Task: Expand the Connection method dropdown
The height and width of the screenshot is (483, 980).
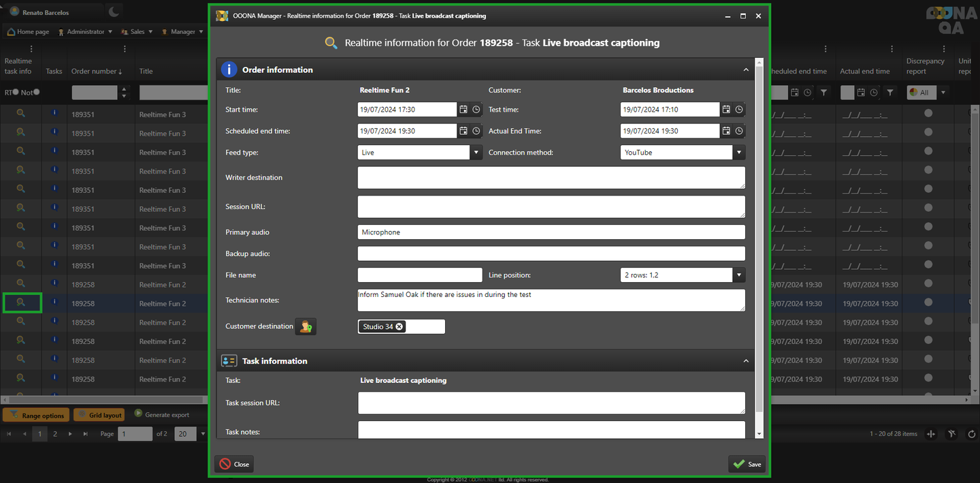Action: [739, 153]
